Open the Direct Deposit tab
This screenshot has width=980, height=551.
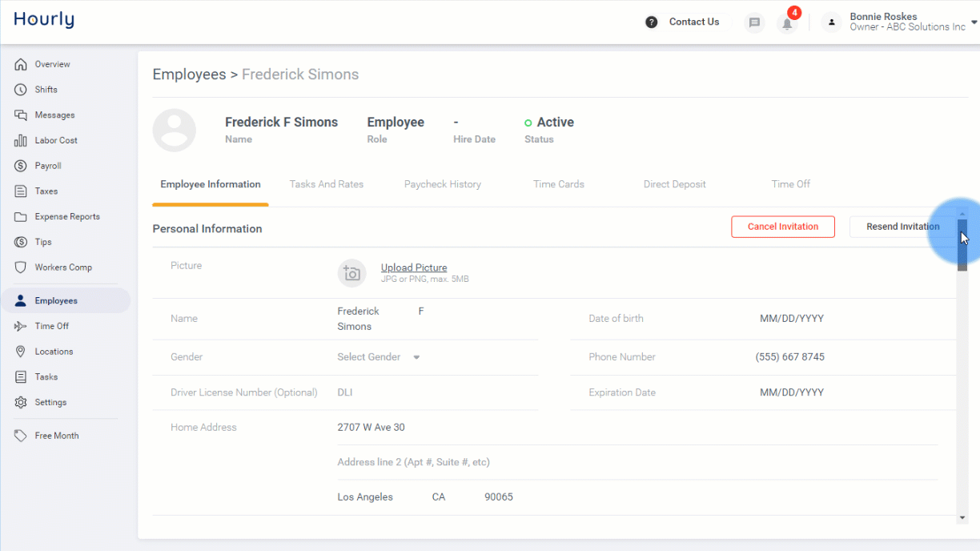tap(674, 184)
